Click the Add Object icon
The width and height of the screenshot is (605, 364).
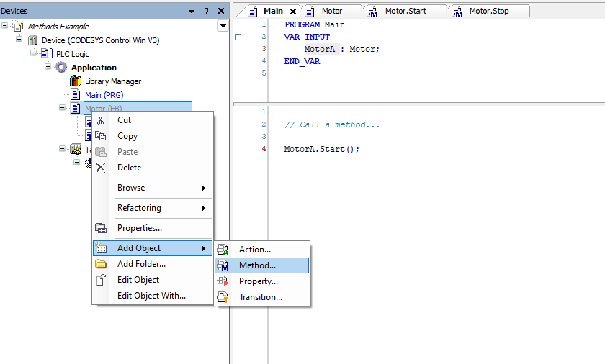101,248
